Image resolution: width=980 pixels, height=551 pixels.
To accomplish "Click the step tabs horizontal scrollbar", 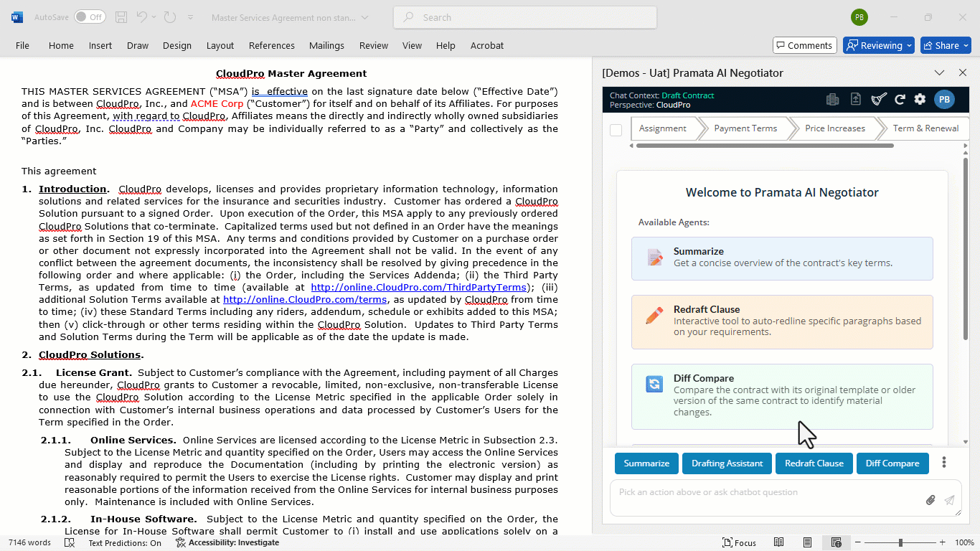I will pos(765,146).
